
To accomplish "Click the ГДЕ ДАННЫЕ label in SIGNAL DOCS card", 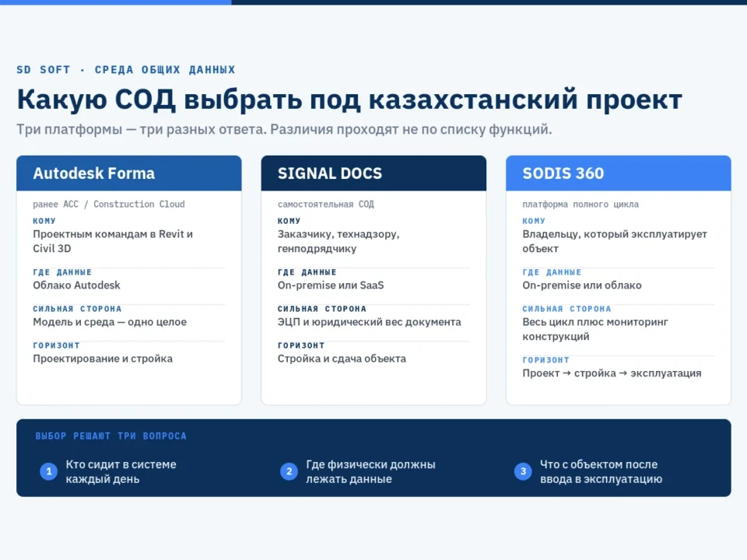I will pos(307,272).
